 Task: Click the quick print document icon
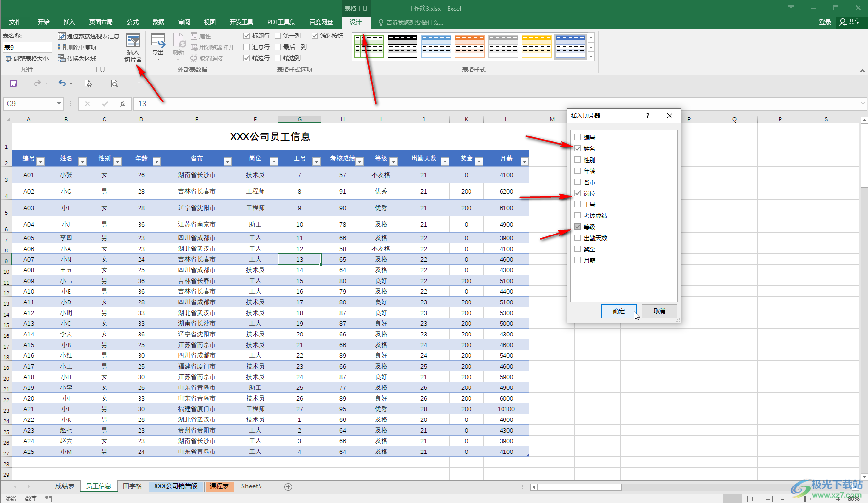click(x=88, y=84)
